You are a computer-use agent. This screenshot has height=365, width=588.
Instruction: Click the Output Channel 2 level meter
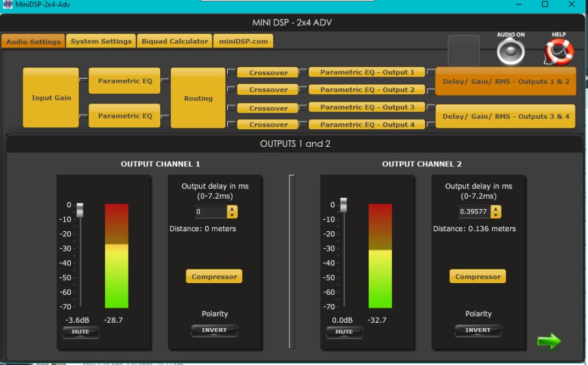tap(380, 256)
